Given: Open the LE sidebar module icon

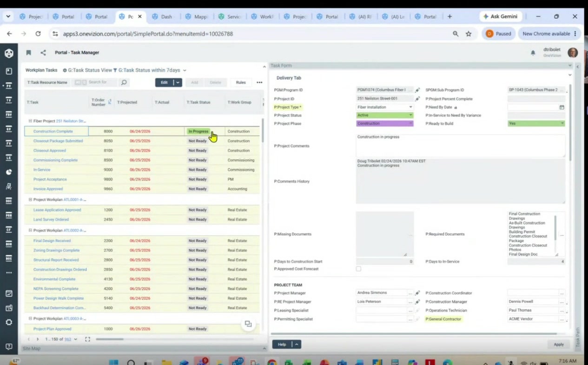Looking at the screenshot, I should 9,158.
